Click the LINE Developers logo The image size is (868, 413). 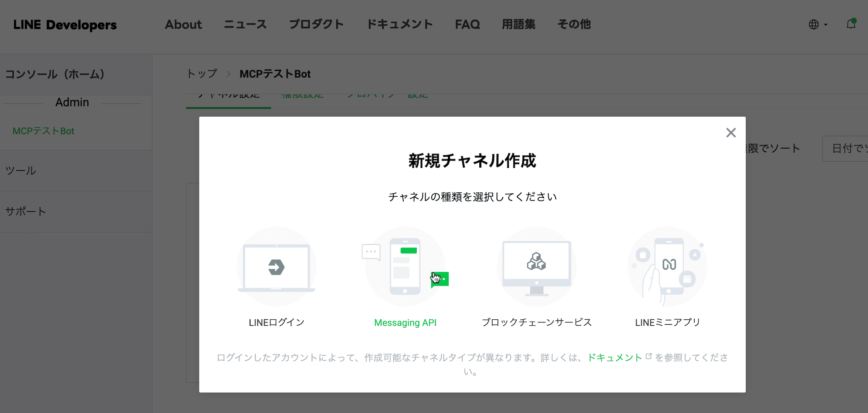tap(65, 25)
